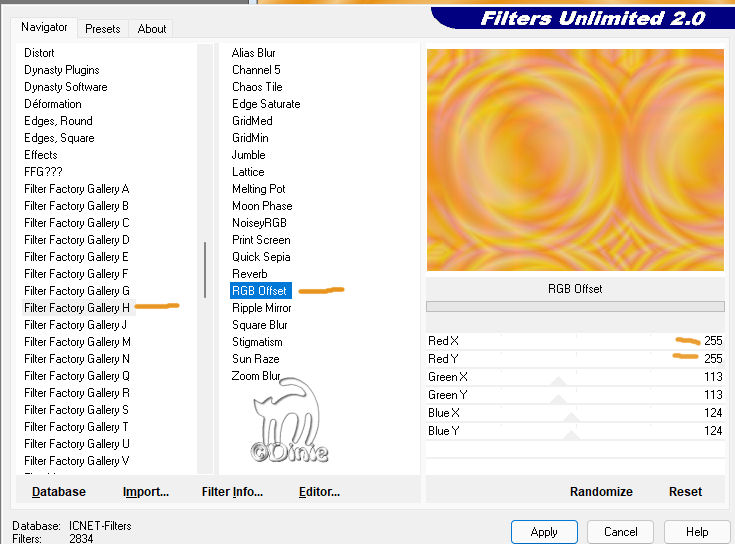Choose the Reverb filter

[249, 274]
